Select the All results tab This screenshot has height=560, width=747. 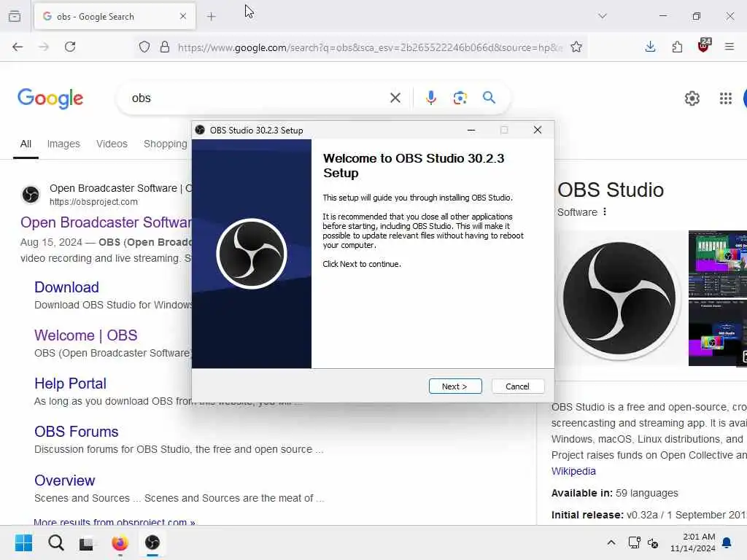(x=26, y=144)
